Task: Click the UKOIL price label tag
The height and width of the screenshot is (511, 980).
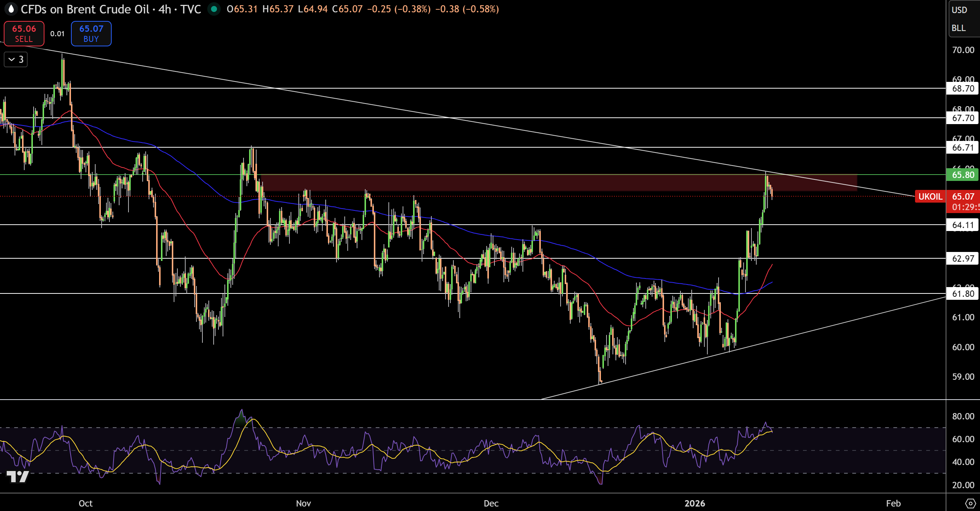Action: 930,197
